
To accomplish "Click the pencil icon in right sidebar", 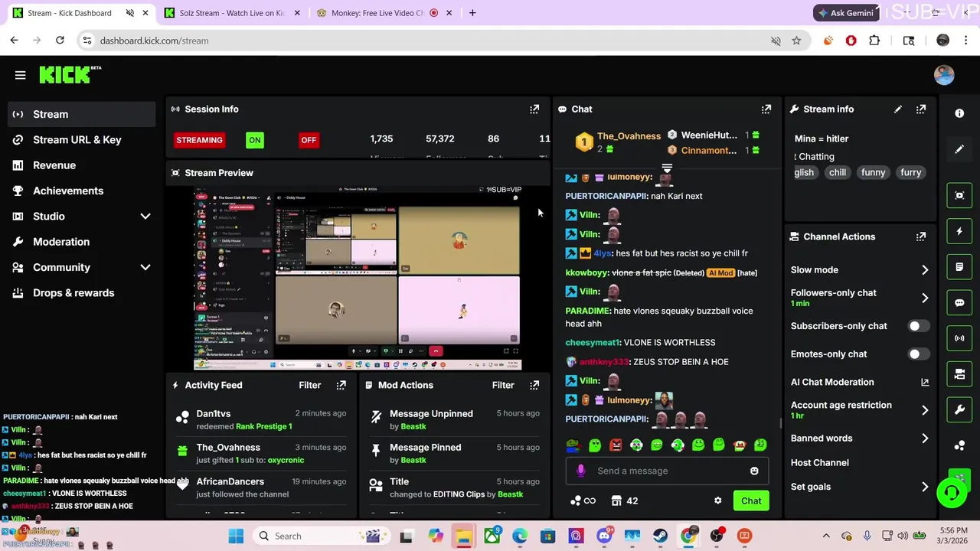I will (x=959, y=149).
